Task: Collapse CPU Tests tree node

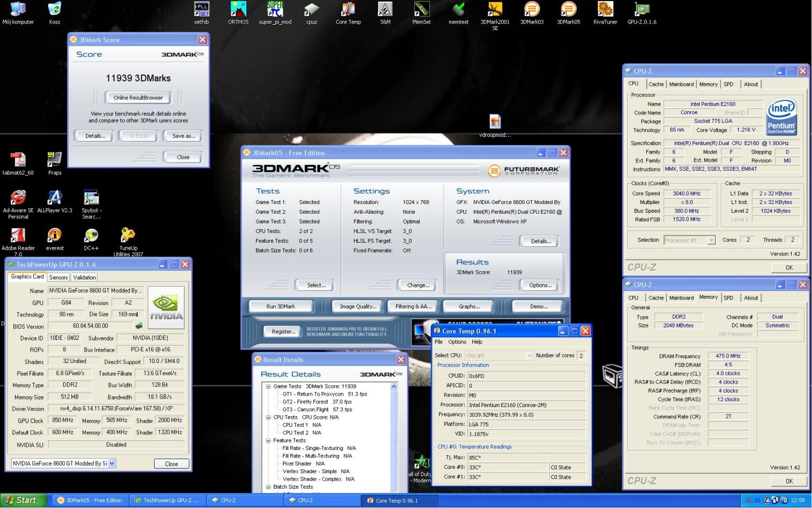Action: [268, 417]
